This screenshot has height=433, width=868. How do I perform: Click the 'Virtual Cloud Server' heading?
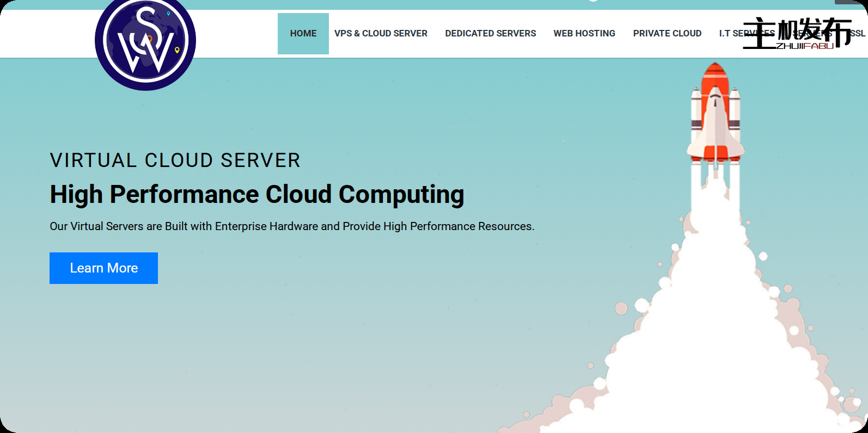175,160
